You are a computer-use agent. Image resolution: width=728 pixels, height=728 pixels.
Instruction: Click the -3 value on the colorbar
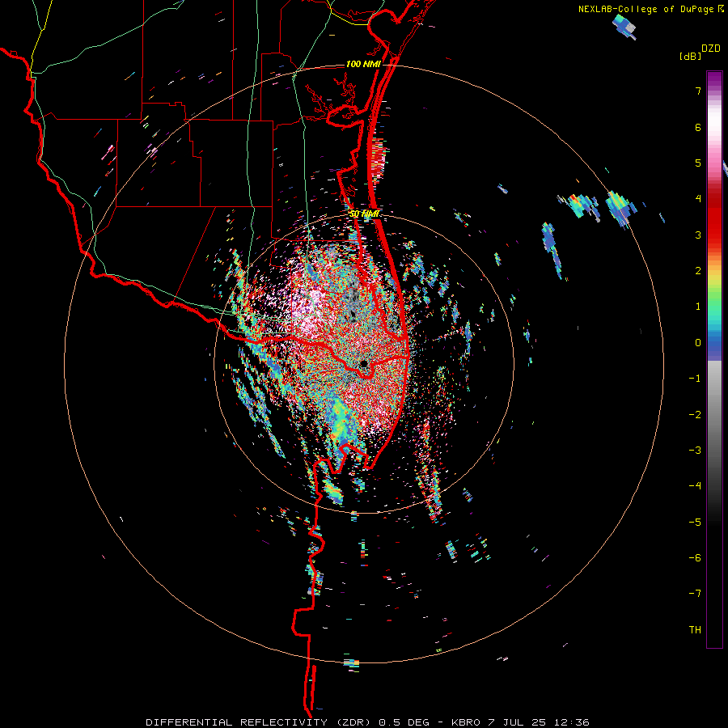(695, 451)
